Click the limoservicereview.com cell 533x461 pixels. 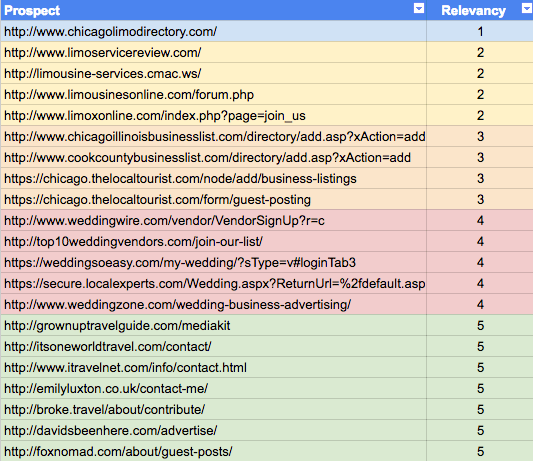coord(213,52)
